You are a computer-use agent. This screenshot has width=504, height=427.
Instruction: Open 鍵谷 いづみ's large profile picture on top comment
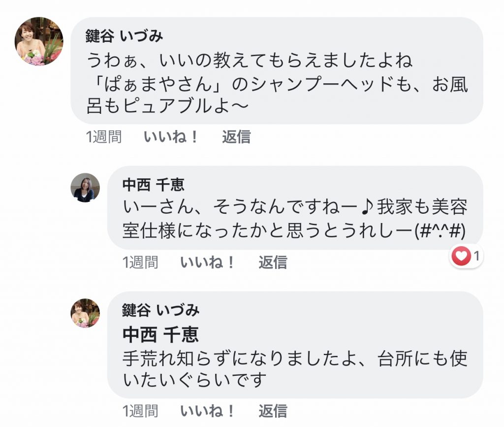pyautogui.click(x=39, y=41)
